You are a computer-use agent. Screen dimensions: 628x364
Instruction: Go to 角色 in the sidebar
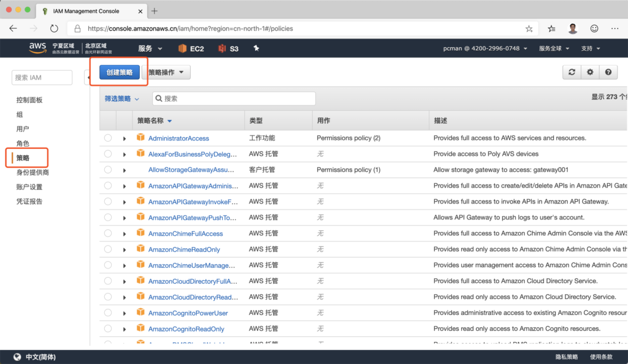tap(23, 143)
